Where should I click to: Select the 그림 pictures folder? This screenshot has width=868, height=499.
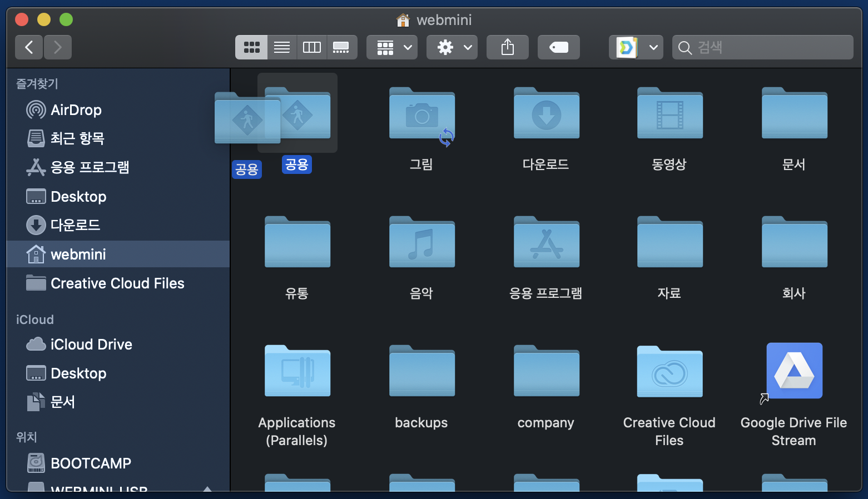[422, 113]
